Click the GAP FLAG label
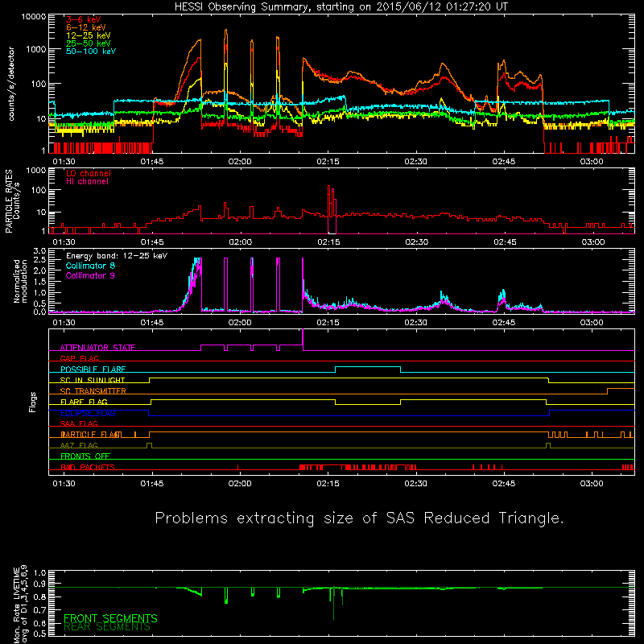The width and height of the screenshot is (644, 644). pos(79,358)
